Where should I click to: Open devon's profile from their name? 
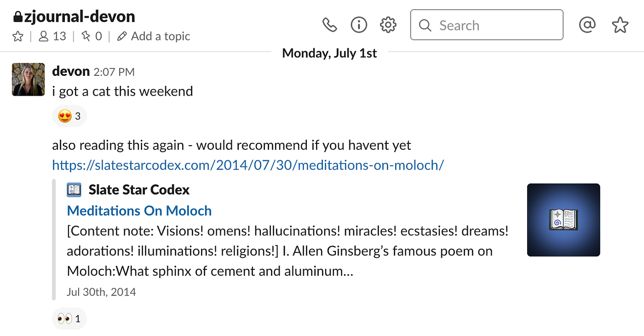71,71
